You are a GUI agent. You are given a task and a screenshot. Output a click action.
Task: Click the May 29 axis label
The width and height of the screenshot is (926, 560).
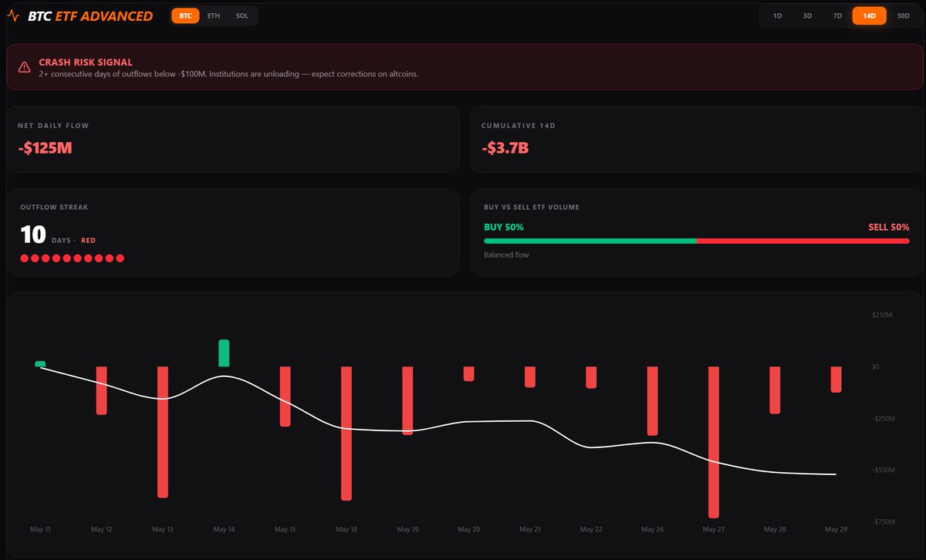pos(836,530)
